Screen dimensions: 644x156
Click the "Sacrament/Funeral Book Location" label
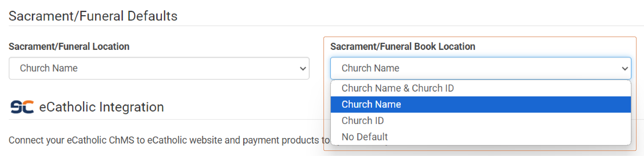pyautogui.click(x=402, y=47)
